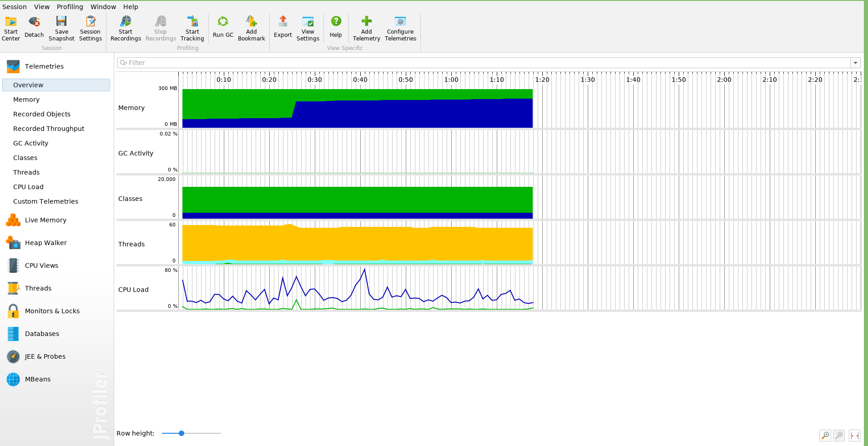Open the Session menu
Image resolution: width=868 pixels, height=446 pixels.
pyautogui.click(x=15, y=7)
